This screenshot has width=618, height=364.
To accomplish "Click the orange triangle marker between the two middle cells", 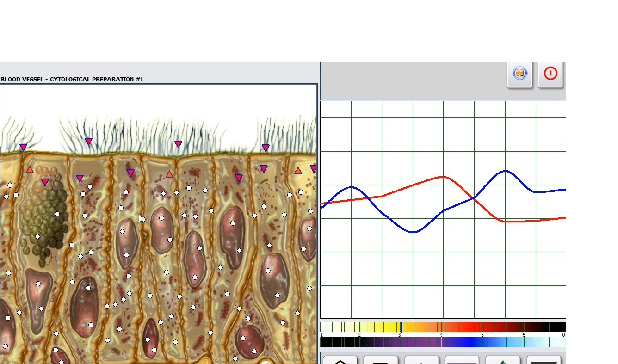I will (x=169, y=174).
